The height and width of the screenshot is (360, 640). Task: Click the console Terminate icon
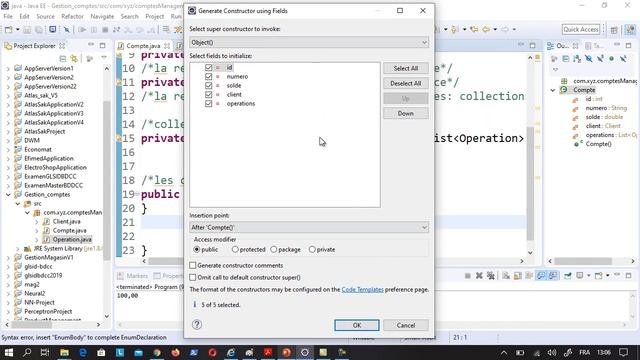click(468, 276)
